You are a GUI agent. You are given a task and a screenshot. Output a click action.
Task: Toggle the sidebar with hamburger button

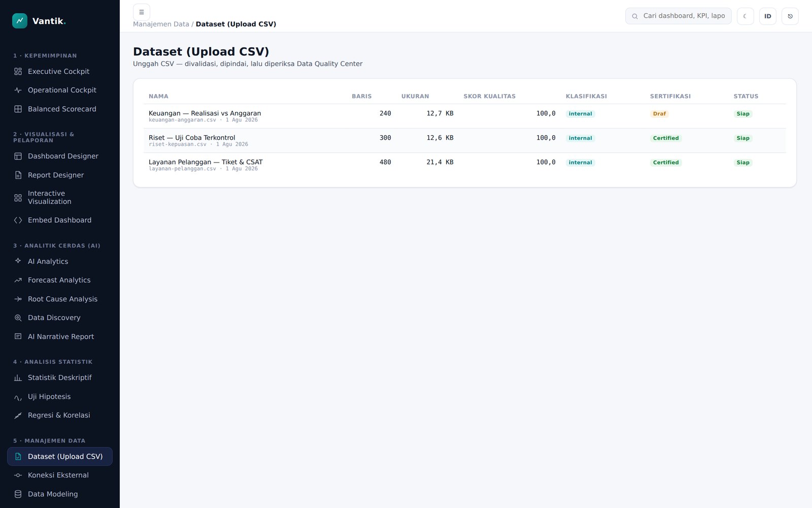142,12
